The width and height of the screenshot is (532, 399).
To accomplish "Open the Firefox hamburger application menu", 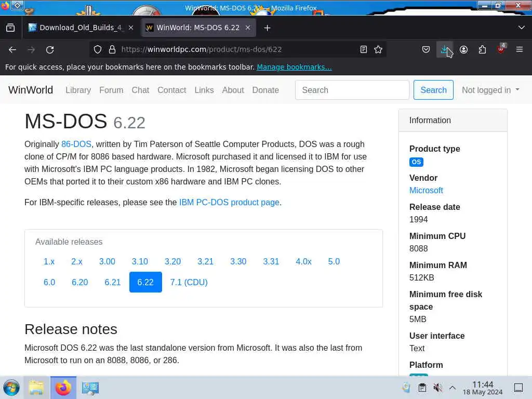I will coord(520,50).
